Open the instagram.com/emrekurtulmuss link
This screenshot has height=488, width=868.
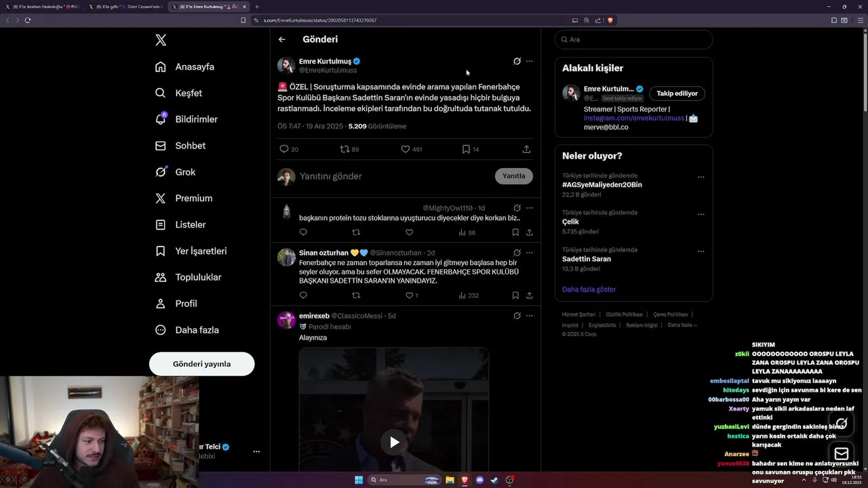pos(634,118)
